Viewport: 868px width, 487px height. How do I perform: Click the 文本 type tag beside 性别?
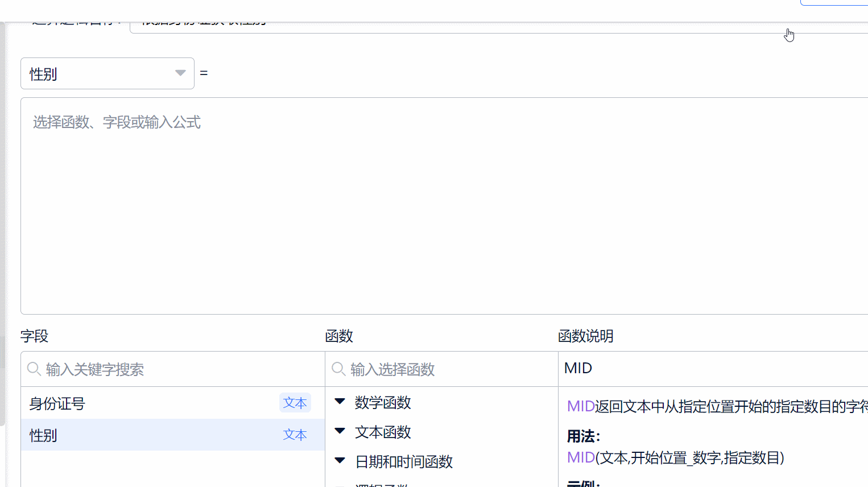(x=295, y=435)
